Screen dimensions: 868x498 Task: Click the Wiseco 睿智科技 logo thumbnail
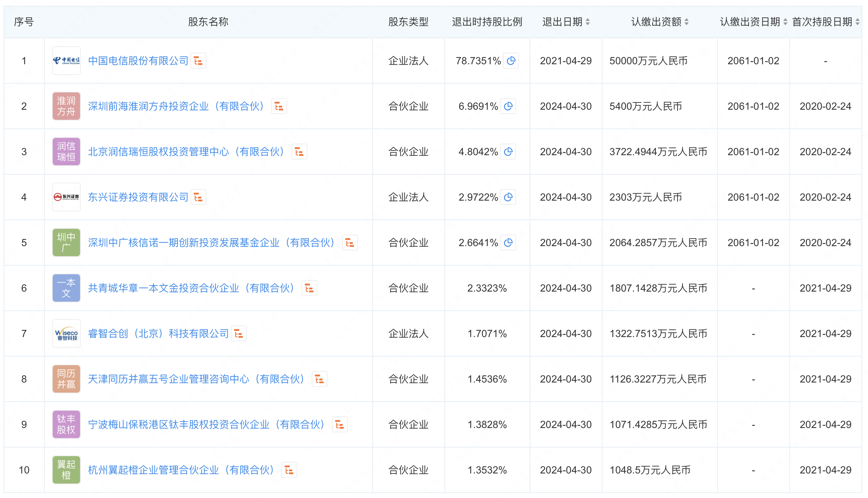tap(66, 333)
